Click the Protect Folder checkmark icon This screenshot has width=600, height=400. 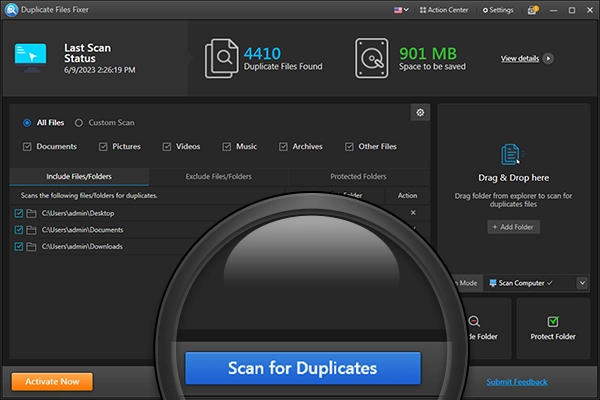(x=553, y=321)
